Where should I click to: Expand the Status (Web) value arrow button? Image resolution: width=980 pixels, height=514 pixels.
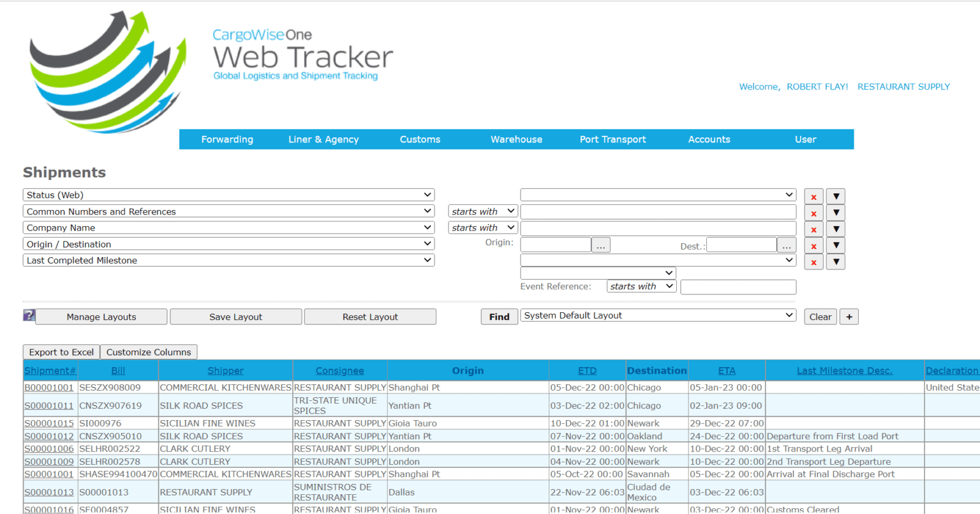click(x=836, y=196)
